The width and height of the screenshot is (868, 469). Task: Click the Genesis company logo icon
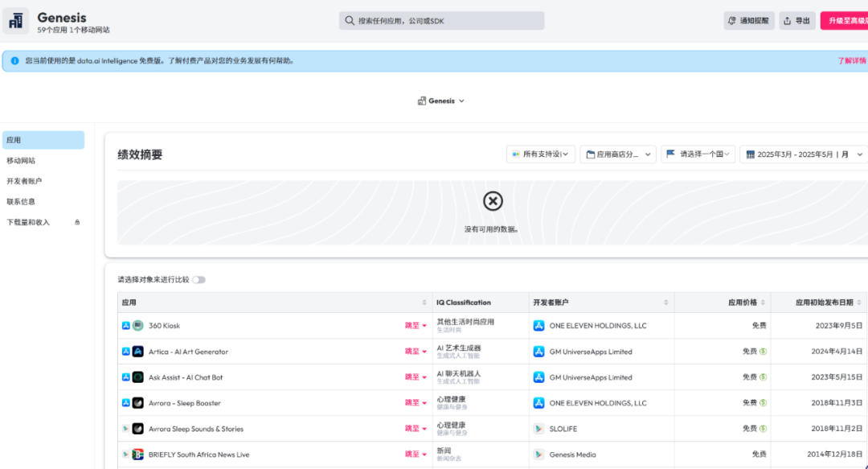pyautogui.click(x=15, y=21)
